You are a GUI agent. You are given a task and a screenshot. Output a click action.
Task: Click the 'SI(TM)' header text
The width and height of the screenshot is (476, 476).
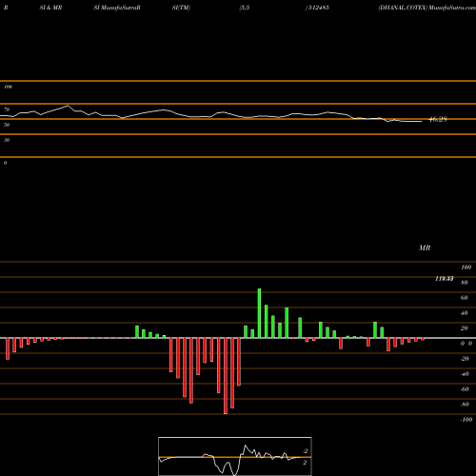(181, 8)
